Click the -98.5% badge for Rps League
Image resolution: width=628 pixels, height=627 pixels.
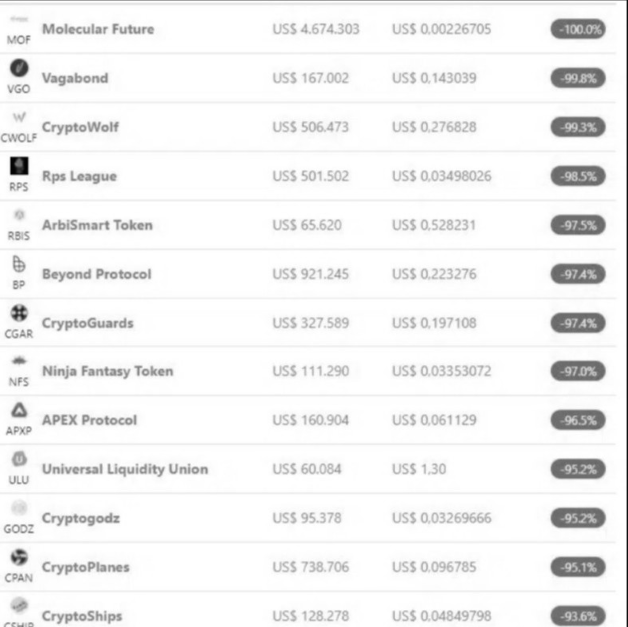[x=578, y=176]
